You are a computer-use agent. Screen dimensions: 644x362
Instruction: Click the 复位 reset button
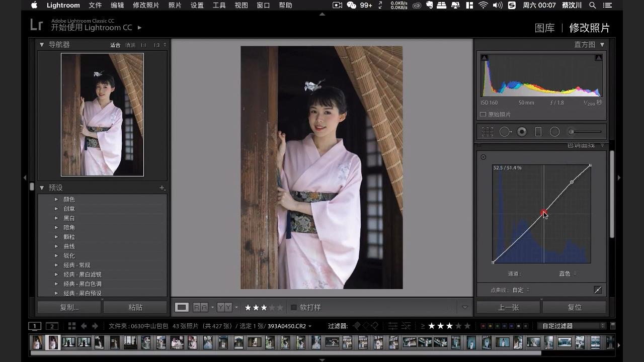pos(574,307)
